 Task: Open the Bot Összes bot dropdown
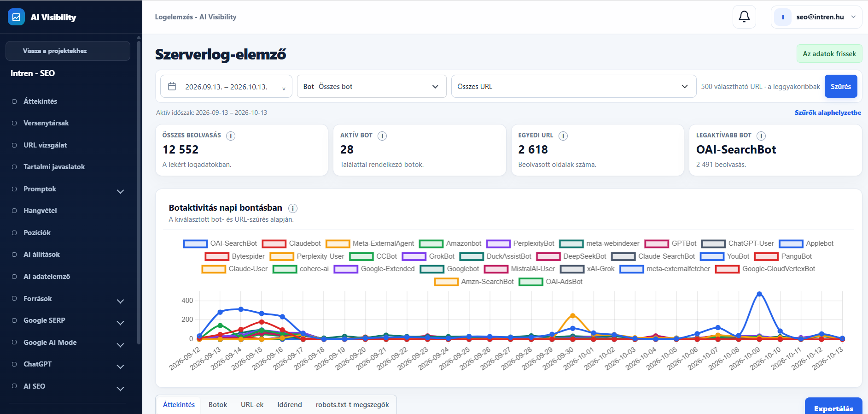372,87
